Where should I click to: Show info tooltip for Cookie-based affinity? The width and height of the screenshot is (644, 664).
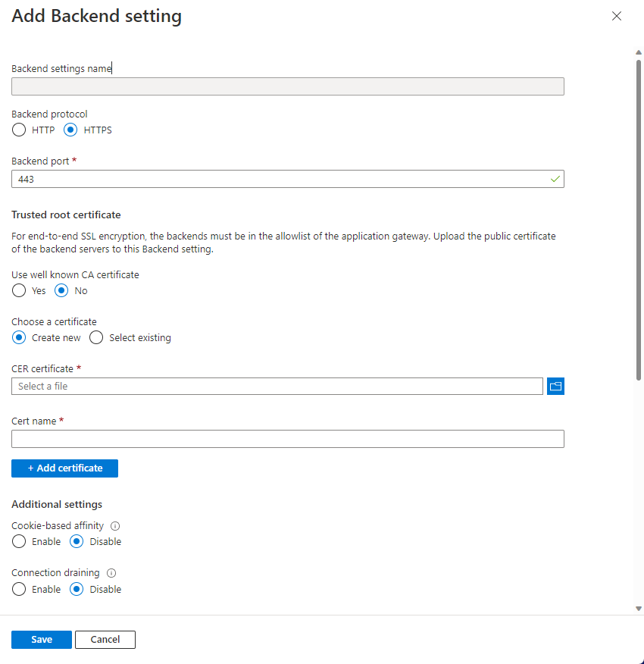pos(115,526)
